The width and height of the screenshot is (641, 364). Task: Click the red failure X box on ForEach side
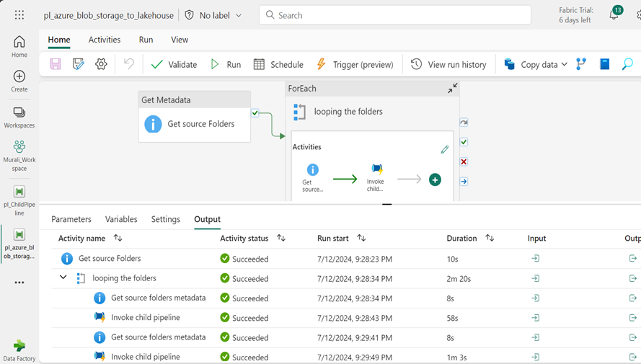coord(464,161)
